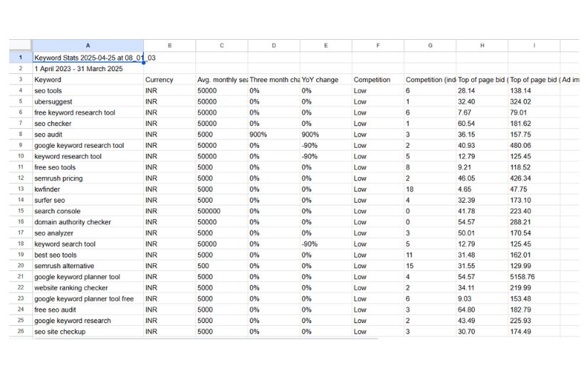
Task: Click the 'Keyword' header cell
Action: (88, 80)
